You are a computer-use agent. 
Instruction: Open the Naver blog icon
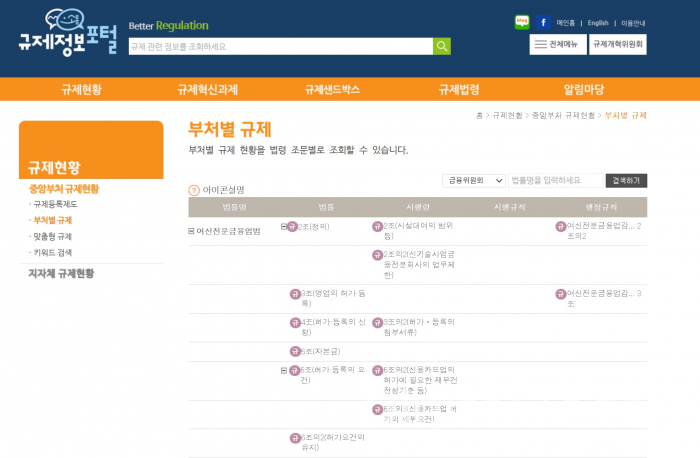point(521,21)
